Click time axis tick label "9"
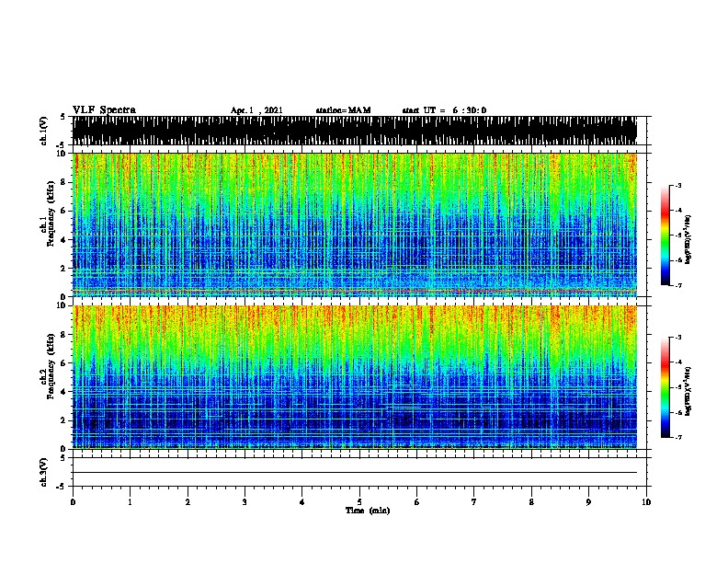The height and width of the screenshot is (563, 728). coord(588,502)
